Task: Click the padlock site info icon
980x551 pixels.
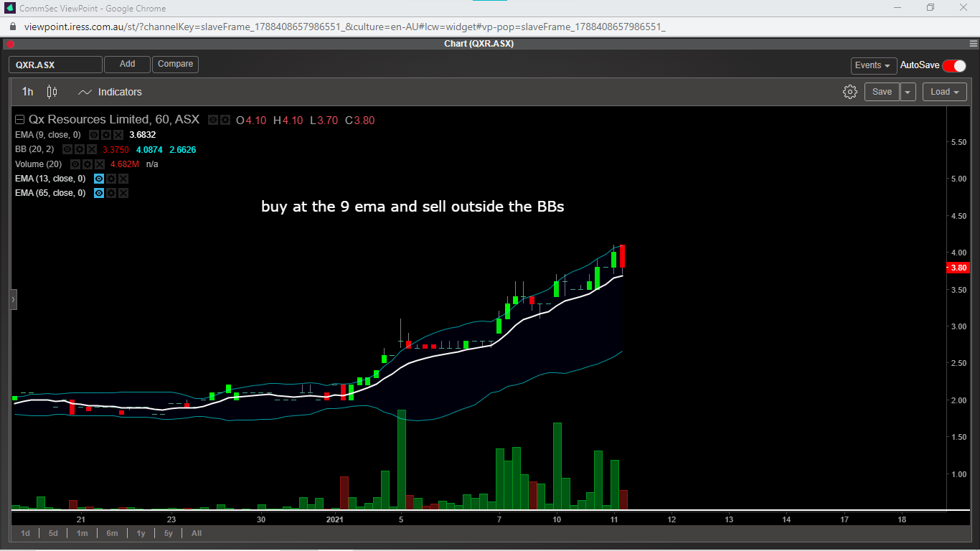Action: point(13,27)
